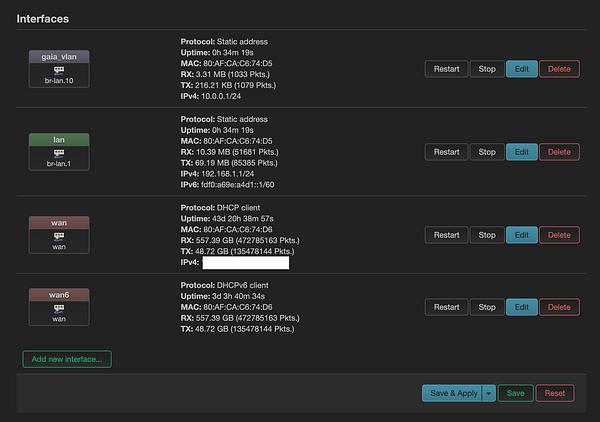The width and height of the screenshot is (600, 422).
Task: Delete the gaia_vlan interface
Action: [559, 69]
